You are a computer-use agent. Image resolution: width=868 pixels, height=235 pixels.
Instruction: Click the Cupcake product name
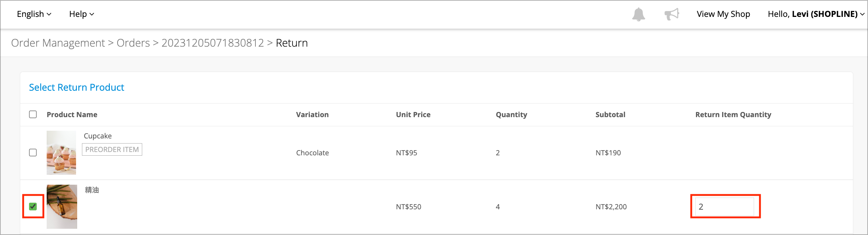pyautogui.click(x=98, y=136)
